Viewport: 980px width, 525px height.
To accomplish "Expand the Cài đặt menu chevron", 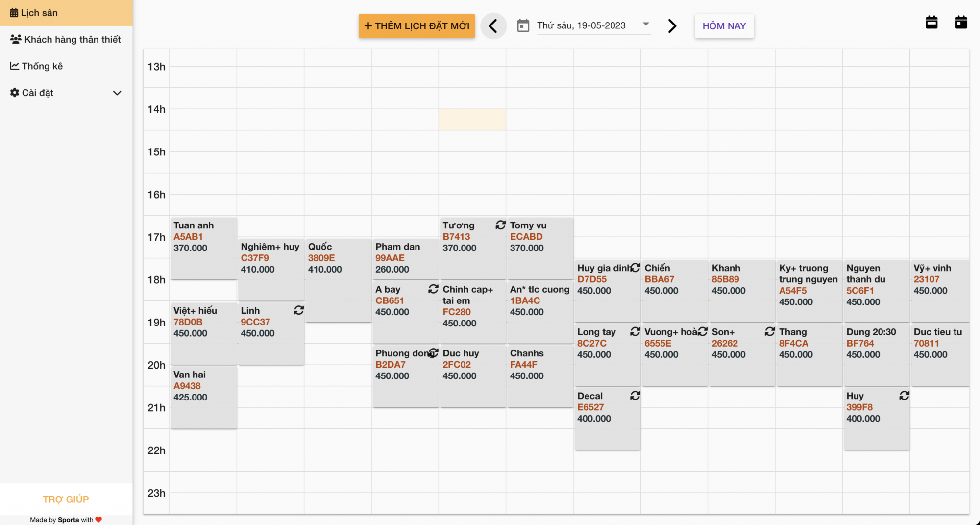I will [117, 93].
